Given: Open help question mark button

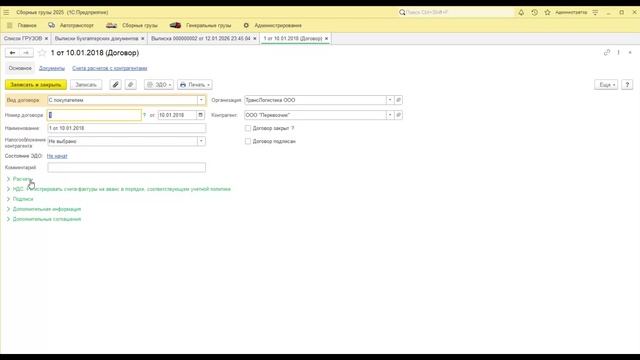Looking at the screenshot, I should click(x=627, y=84).
